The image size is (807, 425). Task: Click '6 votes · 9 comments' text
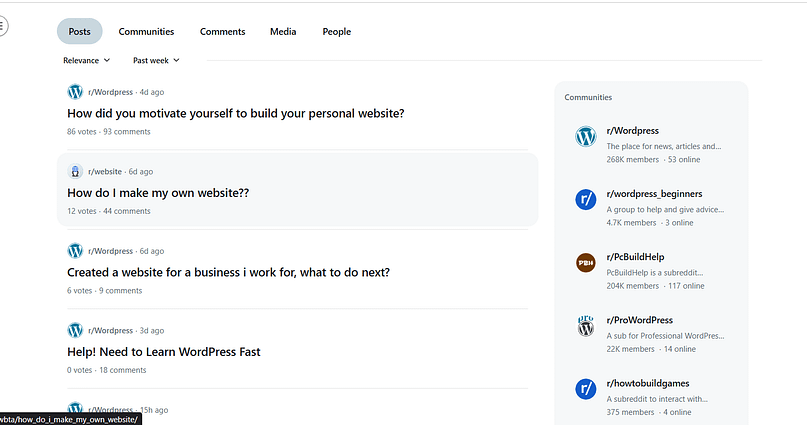pyautogui.click(x=104, y=291)
